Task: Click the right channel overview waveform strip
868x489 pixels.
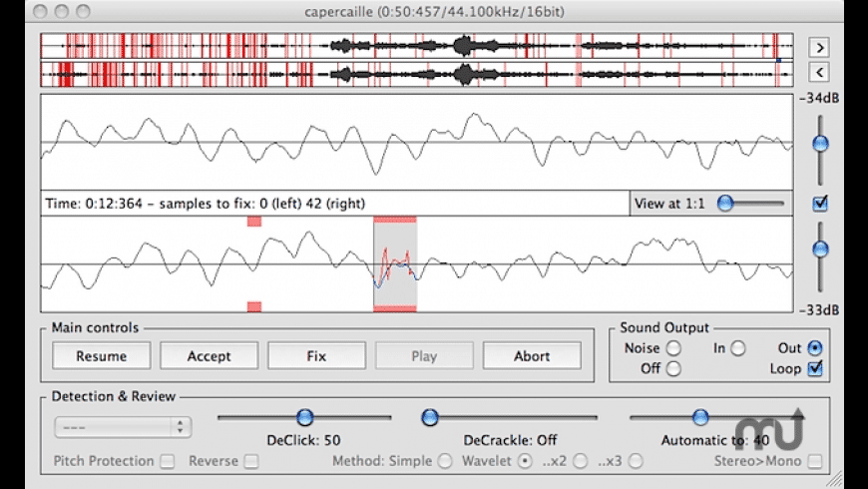Action: pyautogui.click(x=417, y=74)
